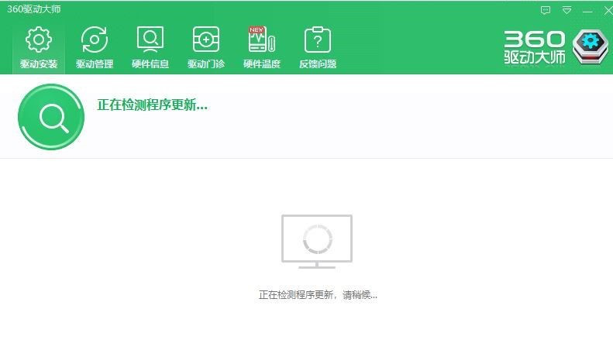Click the green magnifier circle icon
The width and height of the screenshot is (613, 364).
[x=51, y=117]
